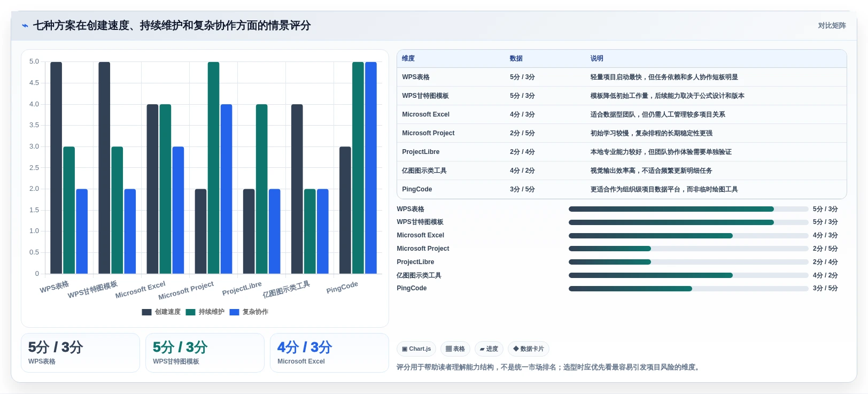The width and height of the screenshot is (868, 394).
Task: Click the Microsoft Project table cell
Action: [x=428, y=133]
